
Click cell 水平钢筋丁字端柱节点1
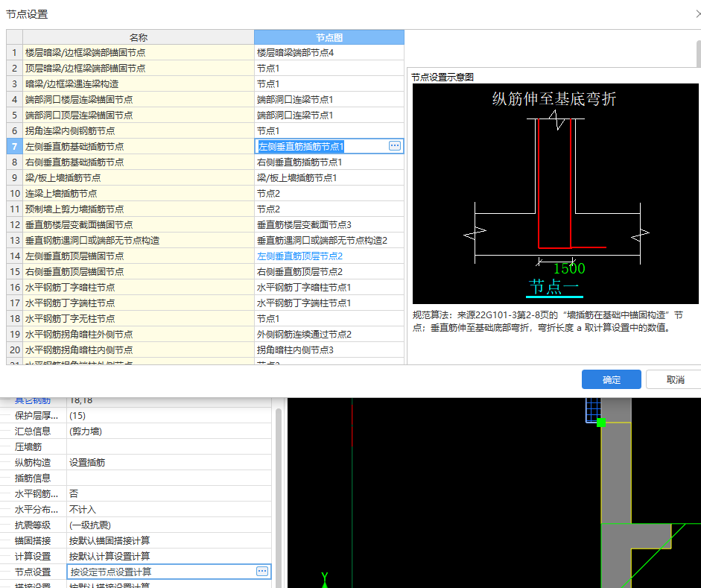[329, 303]
